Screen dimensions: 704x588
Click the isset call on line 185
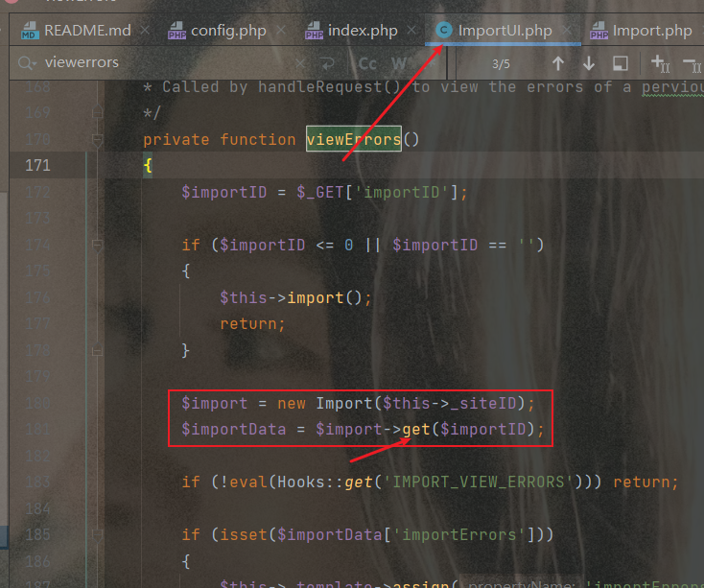click(244, 534)
